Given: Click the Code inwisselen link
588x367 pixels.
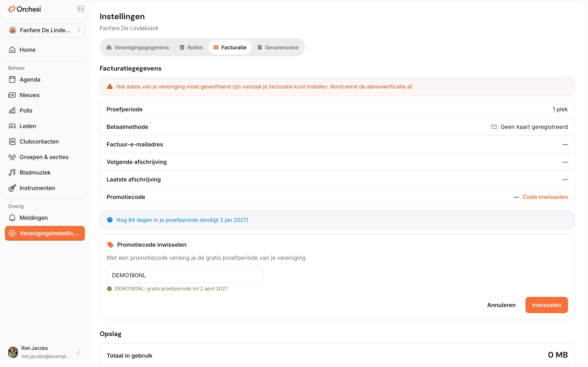Looking at the screenshot, I should 545,197.
